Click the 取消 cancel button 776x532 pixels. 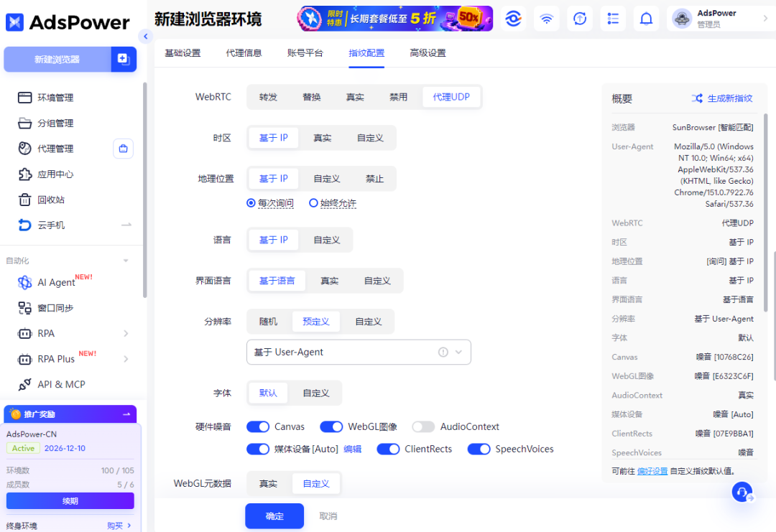[x=328, y=516]
